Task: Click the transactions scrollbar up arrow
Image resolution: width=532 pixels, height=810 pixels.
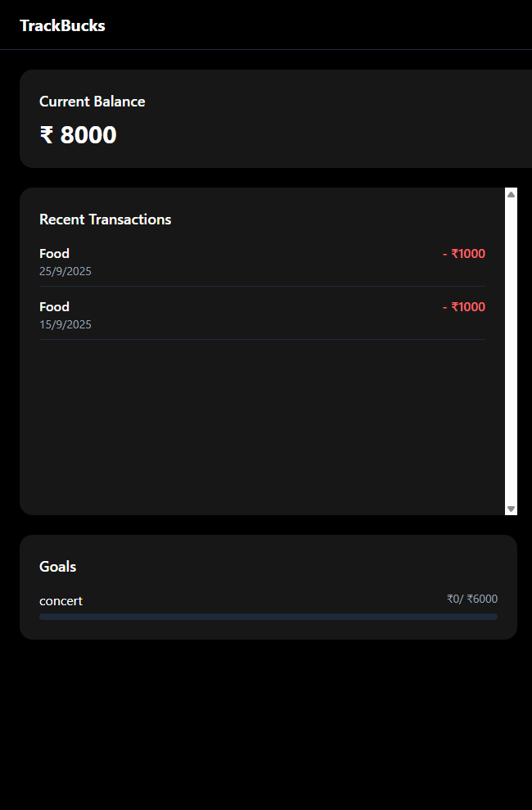Action: point(512,194)
